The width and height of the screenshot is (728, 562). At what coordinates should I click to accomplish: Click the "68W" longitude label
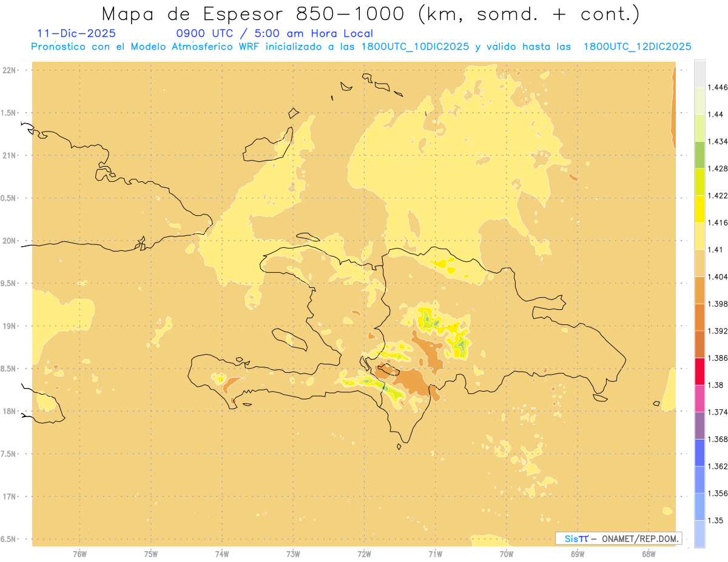649,554
